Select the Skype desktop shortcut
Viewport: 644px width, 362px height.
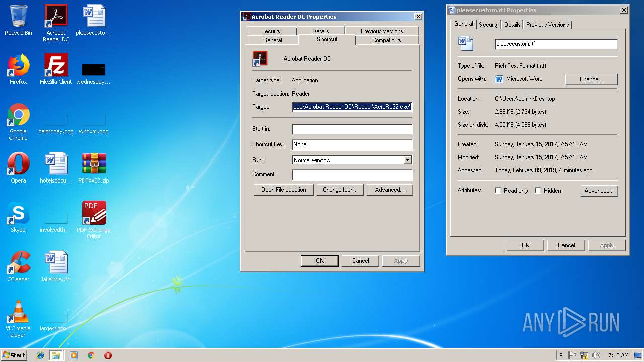(x=18, y=217)
